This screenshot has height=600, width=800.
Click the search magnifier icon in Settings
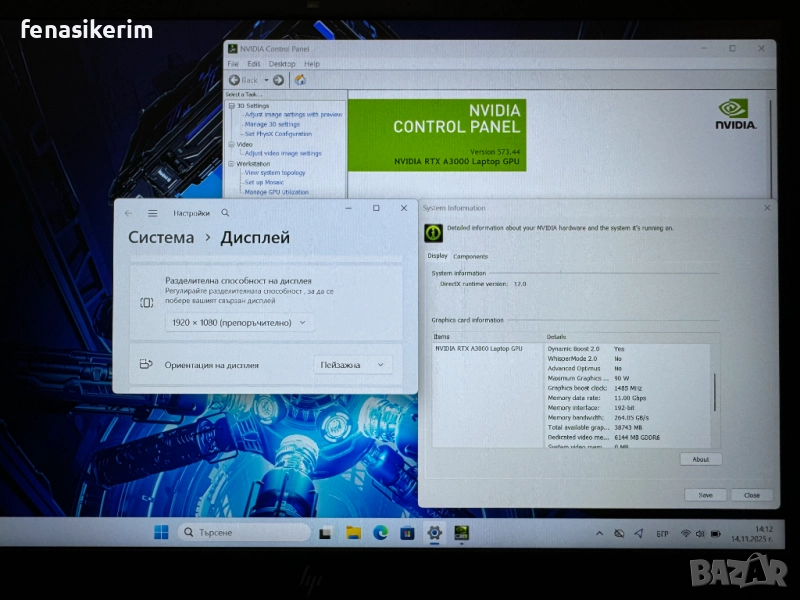[225, 213]
